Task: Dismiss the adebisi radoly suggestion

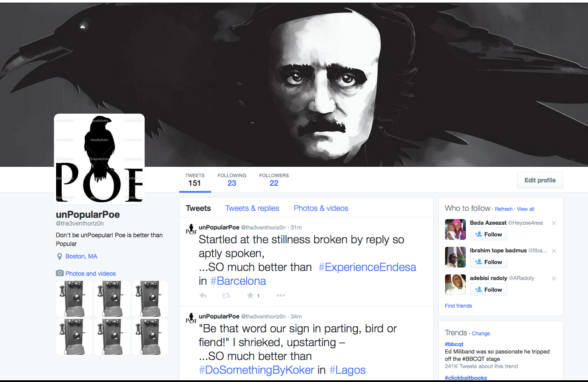Action: point(554,279)
